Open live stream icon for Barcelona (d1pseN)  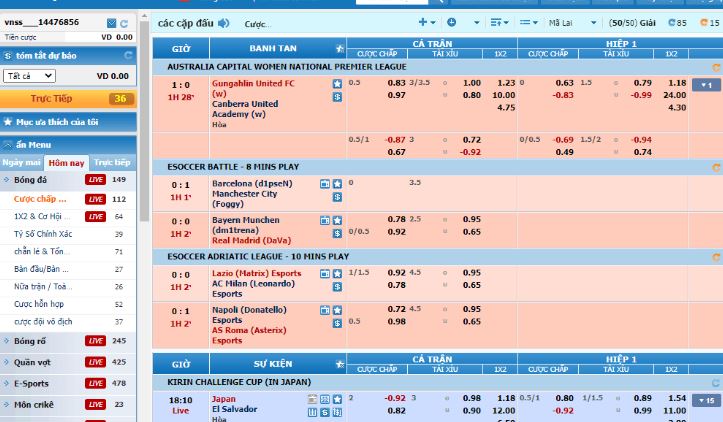coord(325,184)
